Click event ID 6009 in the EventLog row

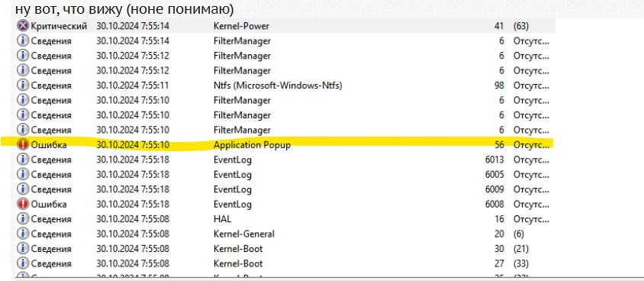(494, 189)
